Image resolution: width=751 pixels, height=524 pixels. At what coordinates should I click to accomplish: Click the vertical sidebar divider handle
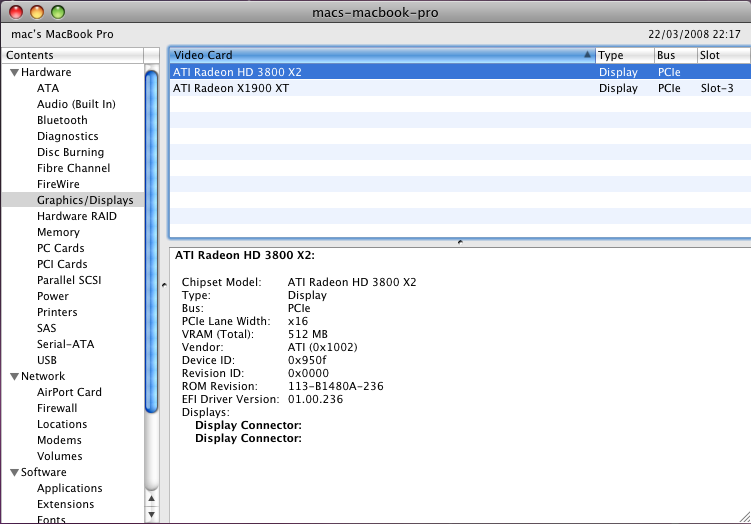pyautogui.click(x=164, y=285)
